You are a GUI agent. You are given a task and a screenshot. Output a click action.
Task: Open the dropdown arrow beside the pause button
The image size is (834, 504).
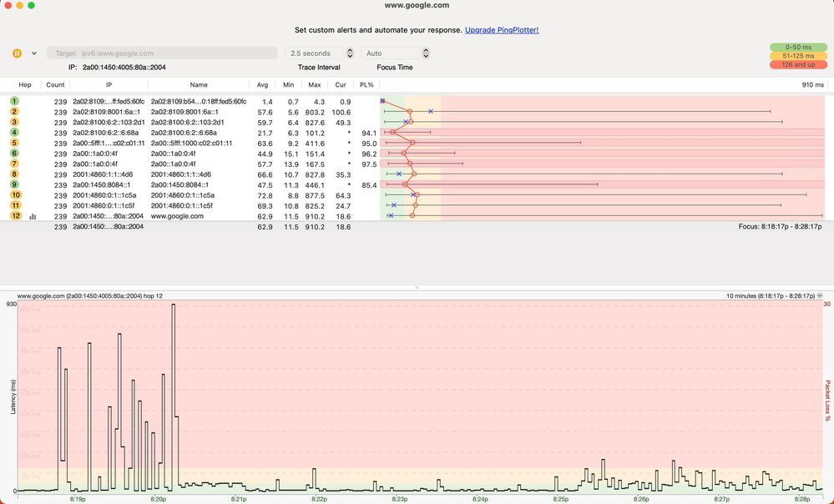tap(34, 53)
